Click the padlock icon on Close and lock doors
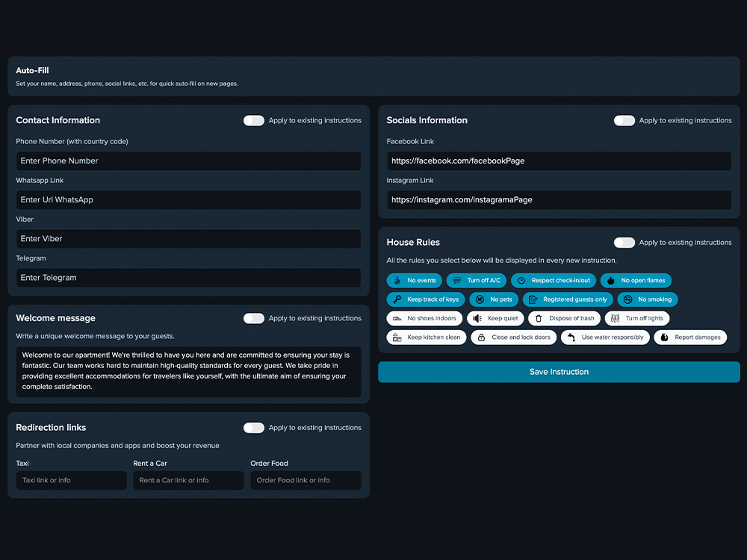Image resolution: width=747 pixels, height=560 pixels. click(481, 337)
